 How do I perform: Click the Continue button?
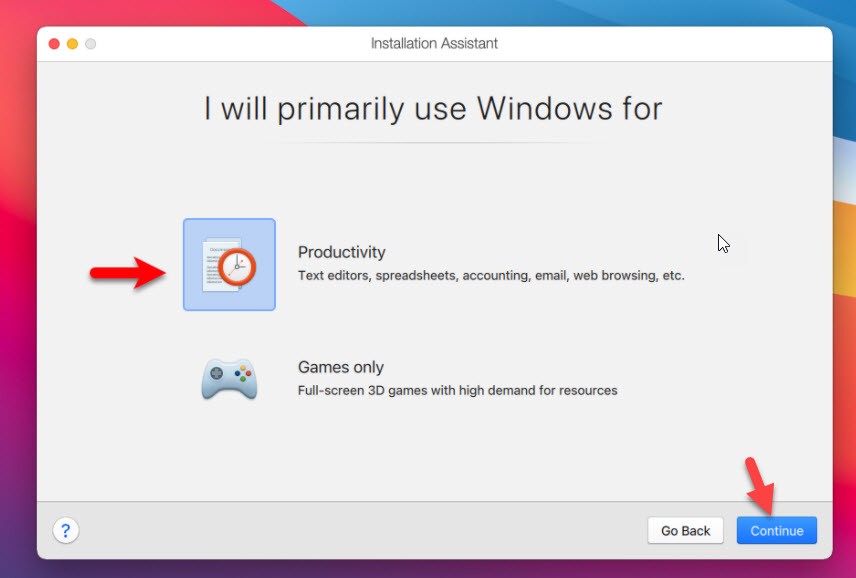777,531
